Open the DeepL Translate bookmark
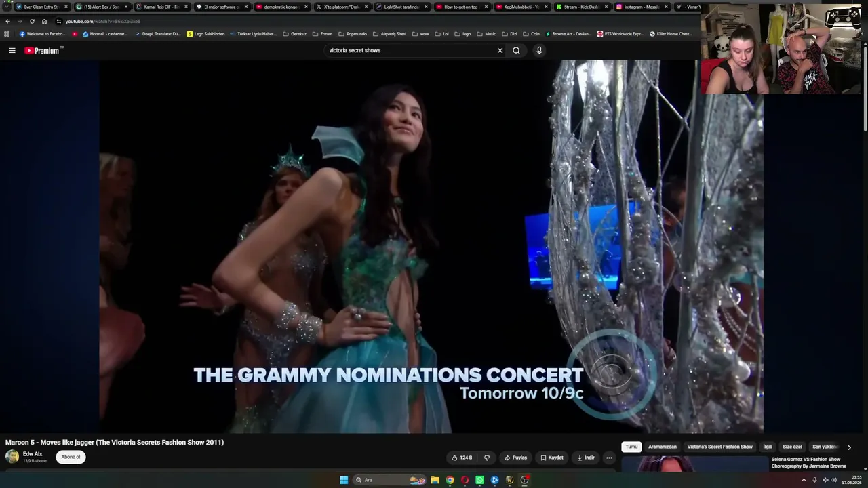This screenshot has width=868, height=488. [158, 34]
